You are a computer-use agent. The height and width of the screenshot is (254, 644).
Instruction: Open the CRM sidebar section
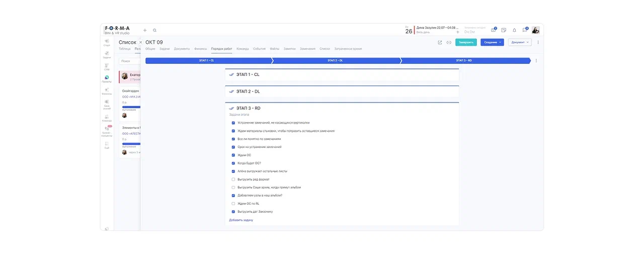coord(107,66)
